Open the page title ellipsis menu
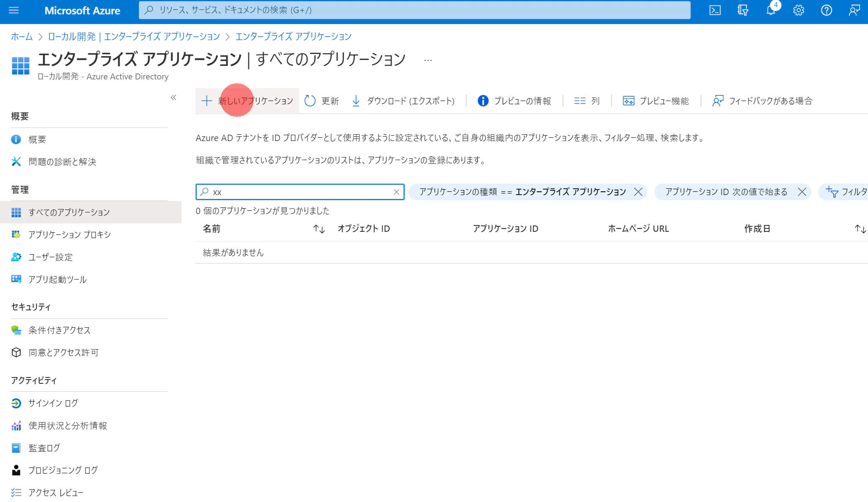This screenshot has height=502, width=868. (x=427, y=60)
